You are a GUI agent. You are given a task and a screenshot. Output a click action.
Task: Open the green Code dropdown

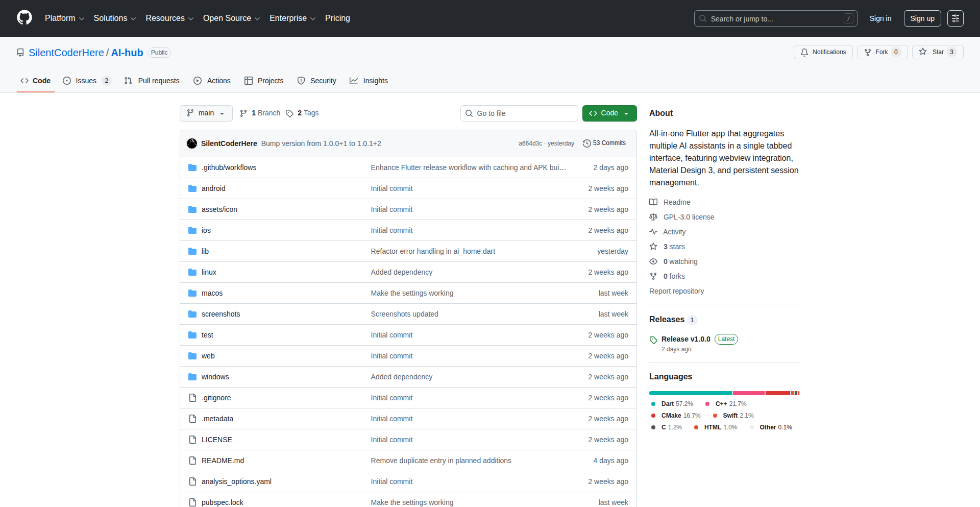[609, 113]
